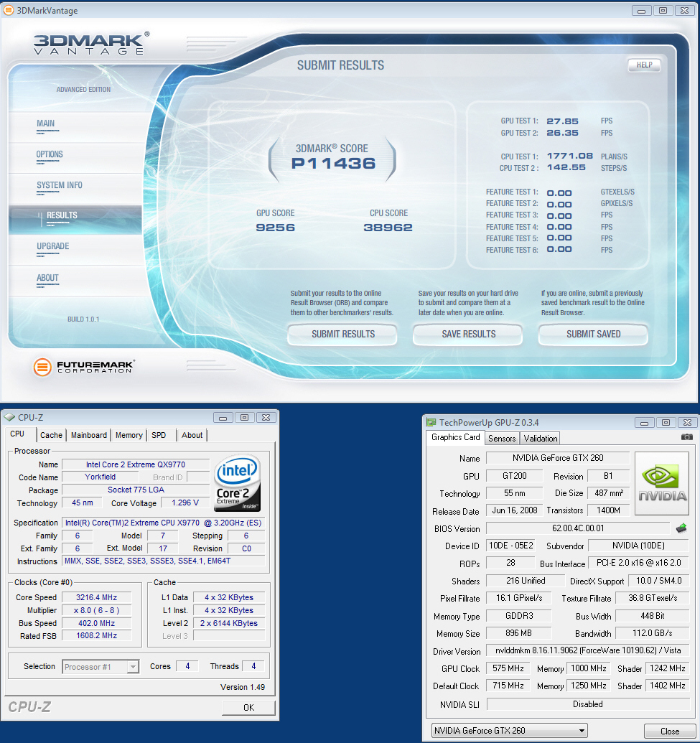The height and width of the screenshot is (743, 700).
Task: Close the GPU-Z window via title bar X
Action: click(687, 423)
